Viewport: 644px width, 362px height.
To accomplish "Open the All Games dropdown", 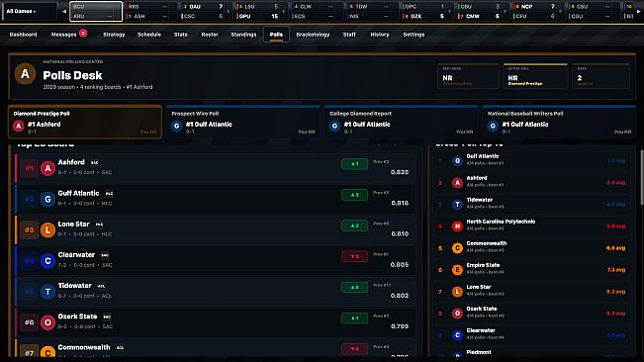I will point(30,11).
